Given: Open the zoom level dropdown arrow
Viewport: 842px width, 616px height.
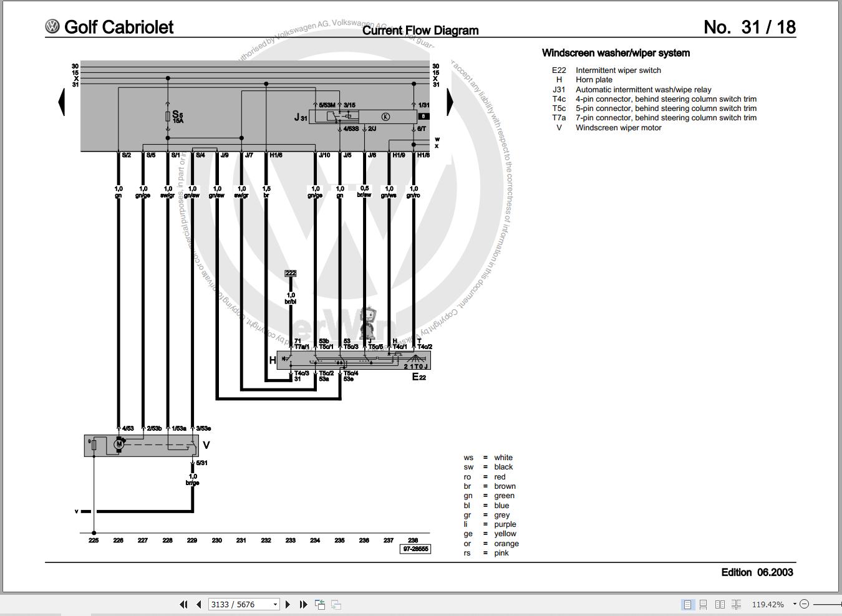Looking at the screenshot, I should click(795, 604).
